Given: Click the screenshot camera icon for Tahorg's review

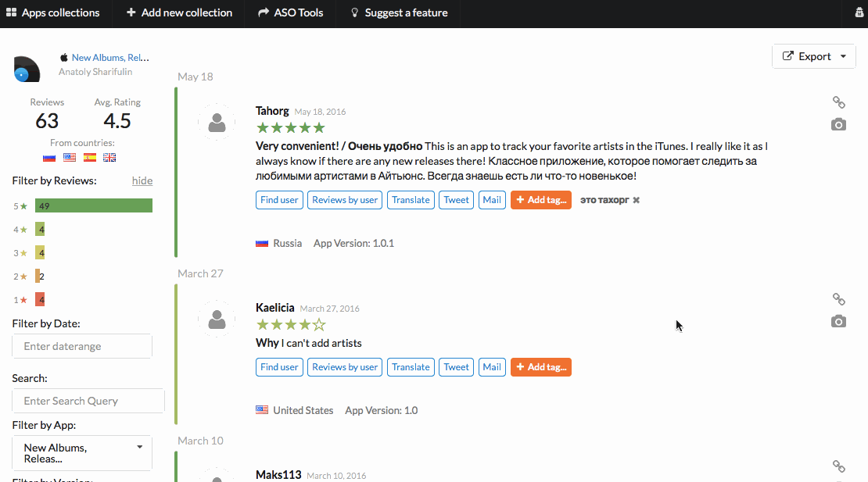Looking at the screenshot, I should pyautogui.click(x=838, y=124).
